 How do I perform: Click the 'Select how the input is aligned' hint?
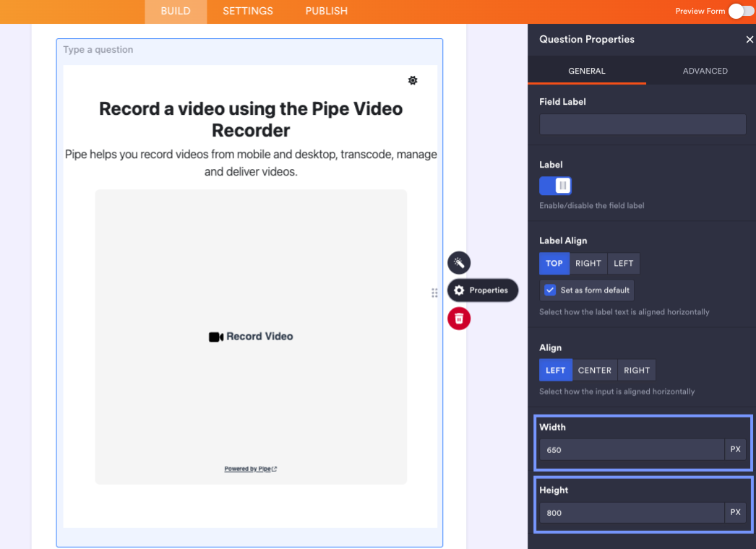pos(617,392)
